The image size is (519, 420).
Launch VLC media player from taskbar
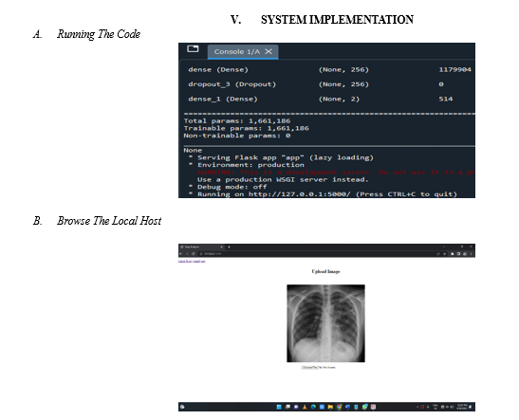click(305, 407)
